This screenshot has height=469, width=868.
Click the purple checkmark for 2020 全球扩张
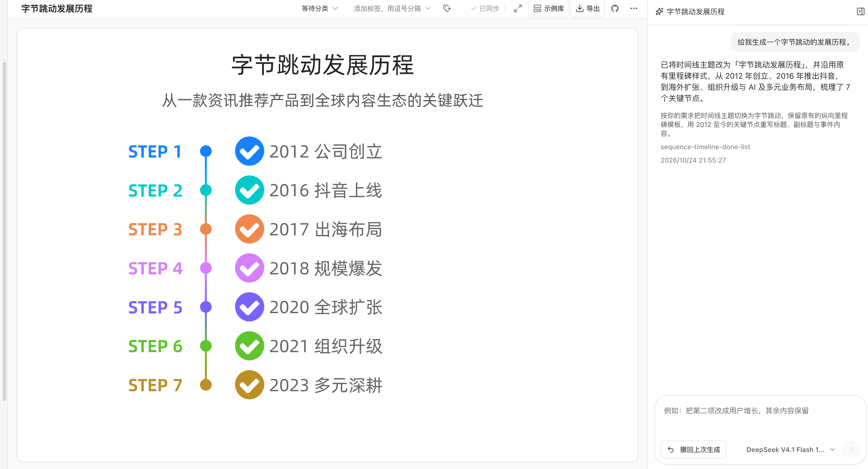coord(249,307)
